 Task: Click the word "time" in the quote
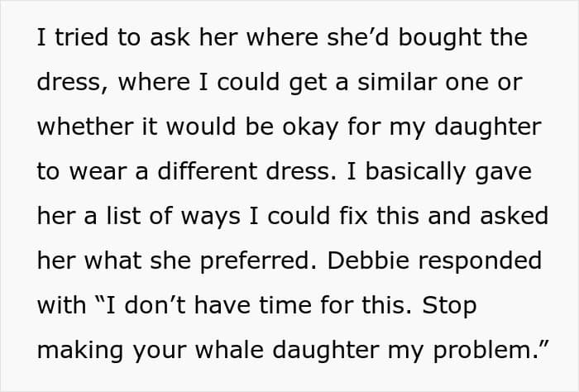pyautogui.click(x=266, y=304)
